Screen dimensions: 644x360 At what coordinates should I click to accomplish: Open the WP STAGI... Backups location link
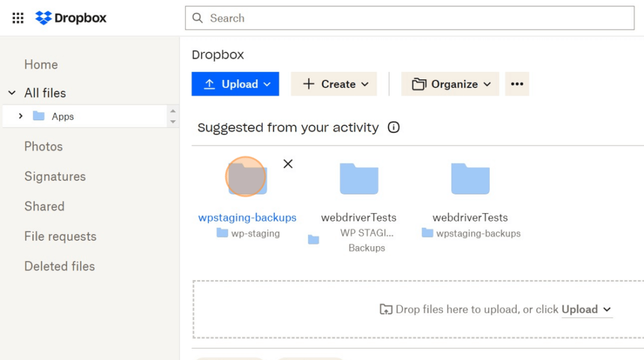367,240
